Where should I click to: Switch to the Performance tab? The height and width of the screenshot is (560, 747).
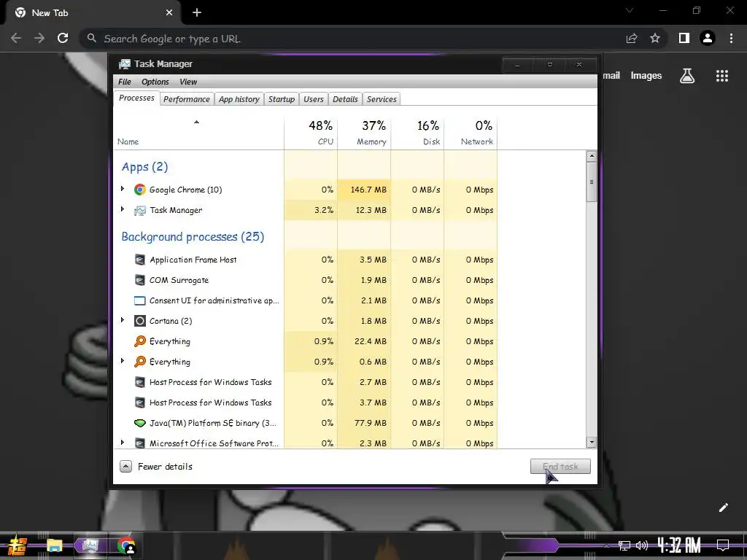187,99
